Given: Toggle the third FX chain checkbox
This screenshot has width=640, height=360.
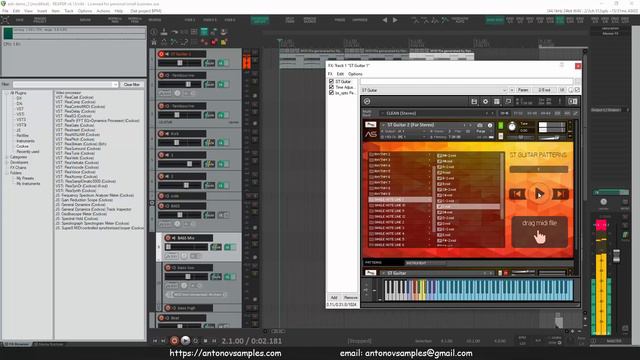Looking at the screenshot, I should (x=331, y=93).
